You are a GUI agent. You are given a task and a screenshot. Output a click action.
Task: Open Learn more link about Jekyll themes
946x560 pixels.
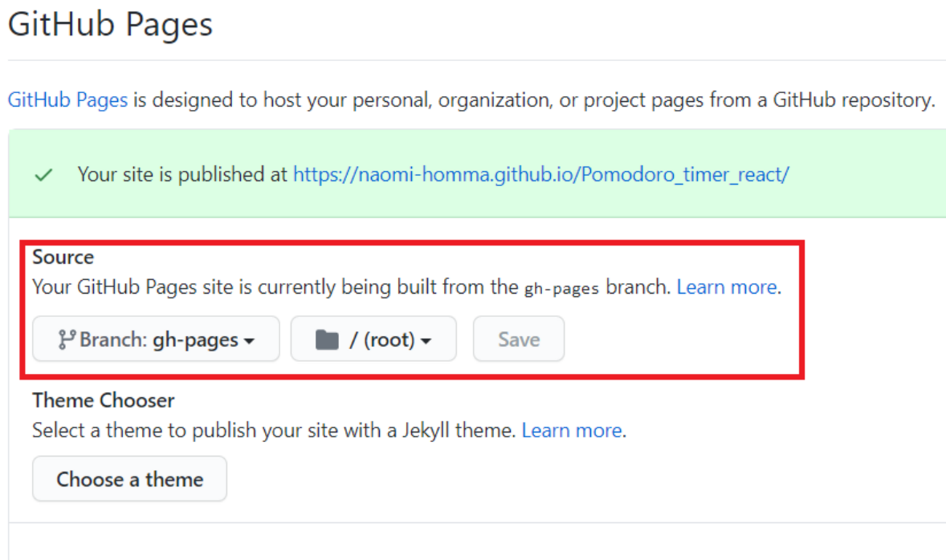tap(571, 431)
